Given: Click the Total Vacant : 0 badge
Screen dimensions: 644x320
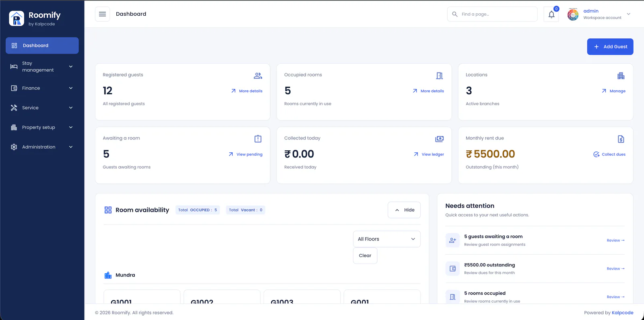Looking at the screenshot, I should pyautogui.click(x=246, y=210).
